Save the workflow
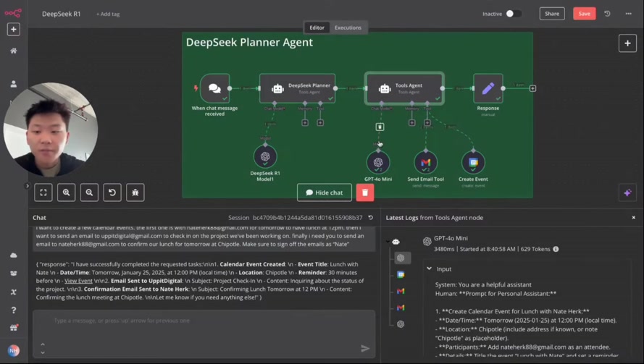644x364 pixels. [x=584, y=14]
